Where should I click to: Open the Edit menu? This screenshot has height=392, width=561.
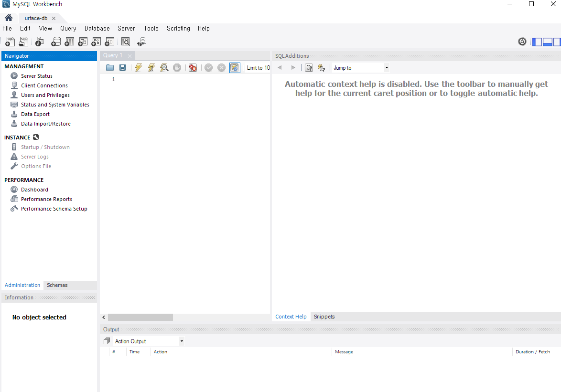click(x=25, y=29)
